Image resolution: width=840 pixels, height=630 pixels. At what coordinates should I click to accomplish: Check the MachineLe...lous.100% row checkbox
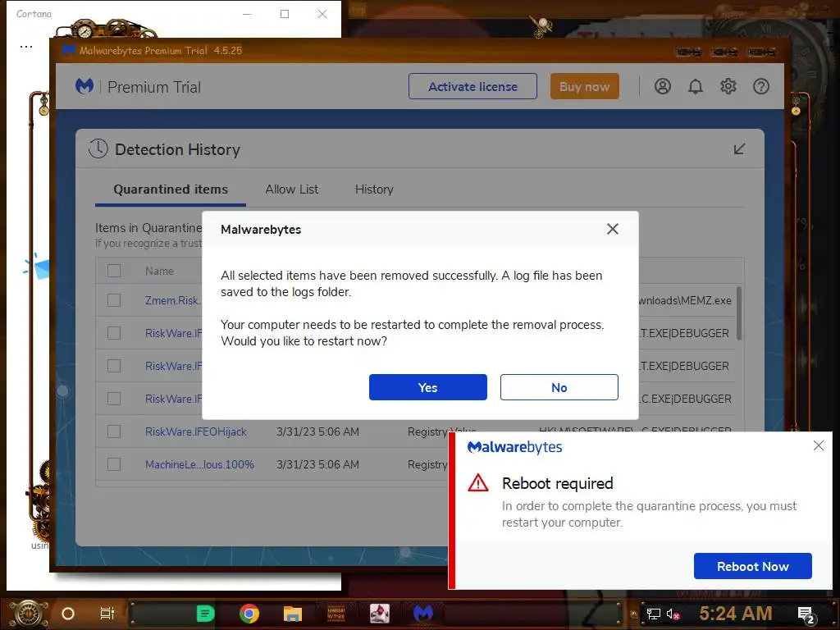tap(114, 464)
